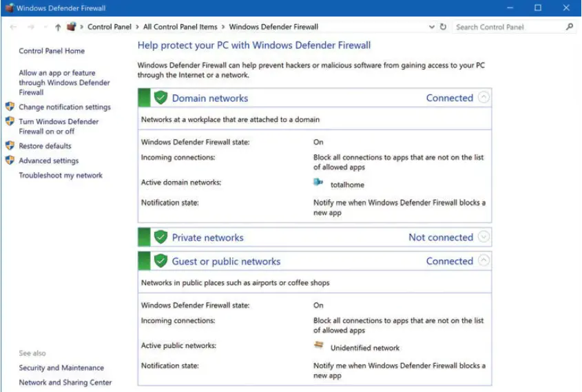Collapse the Domain networks section chevron
The image size is (582, 392).
(484, 98)
